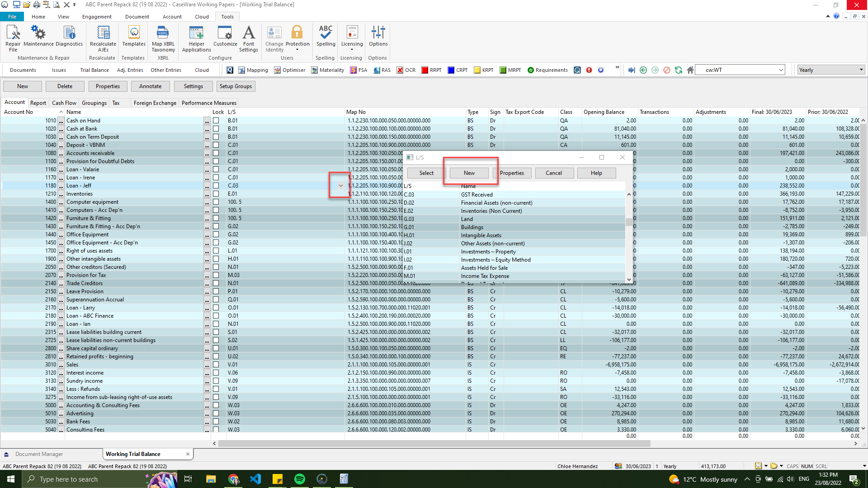Click the green back navigation arrow
Viewport: 868px width, 488px height.
click(643, 70)
